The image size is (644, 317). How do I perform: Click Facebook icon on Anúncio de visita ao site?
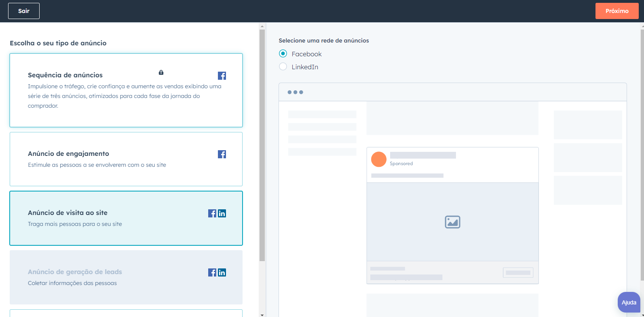click(x=212, y=213)
